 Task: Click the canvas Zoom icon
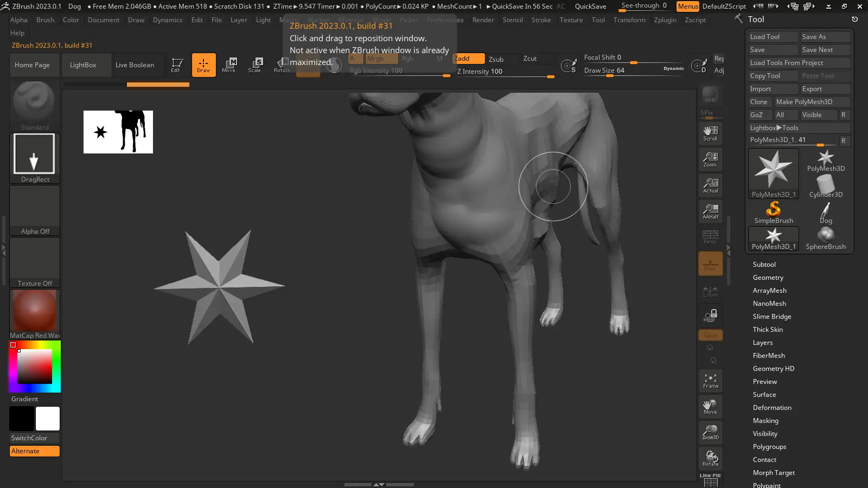(x=710, y=159)
